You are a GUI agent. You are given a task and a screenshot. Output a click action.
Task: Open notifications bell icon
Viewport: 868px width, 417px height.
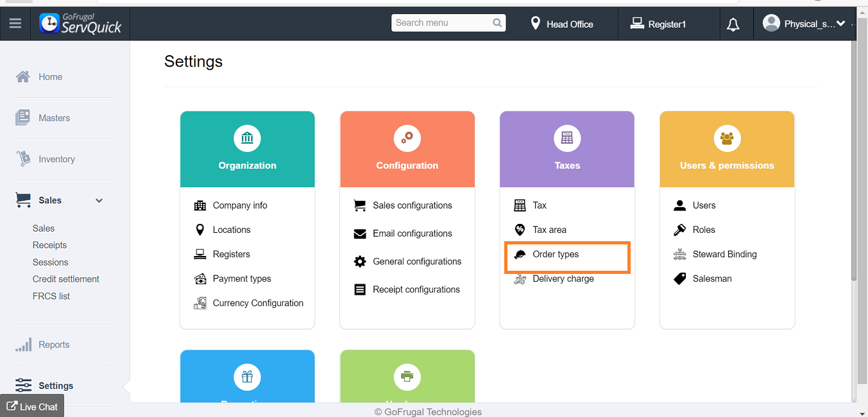click(733, 24)
